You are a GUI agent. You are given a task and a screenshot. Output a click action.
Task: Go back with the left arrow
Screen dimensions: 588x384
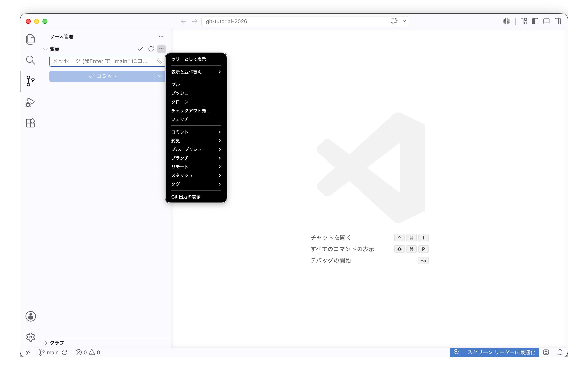pos(183,21)
